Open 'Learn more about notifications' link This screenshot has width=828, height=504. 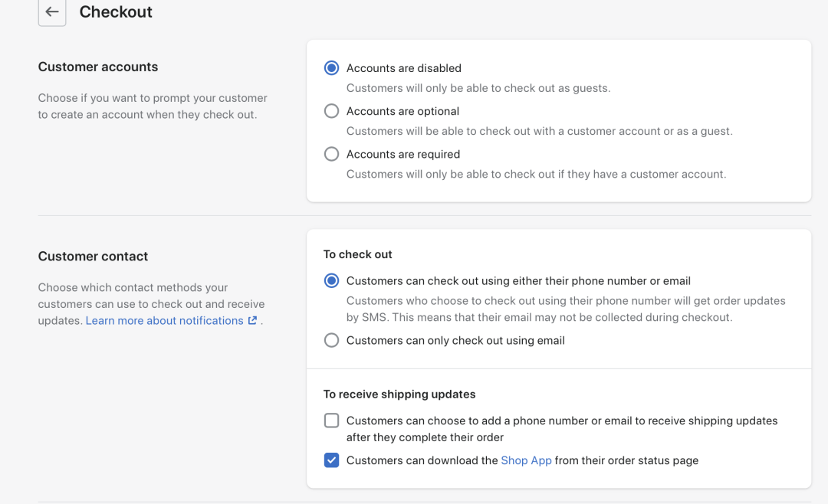[164, 321]
